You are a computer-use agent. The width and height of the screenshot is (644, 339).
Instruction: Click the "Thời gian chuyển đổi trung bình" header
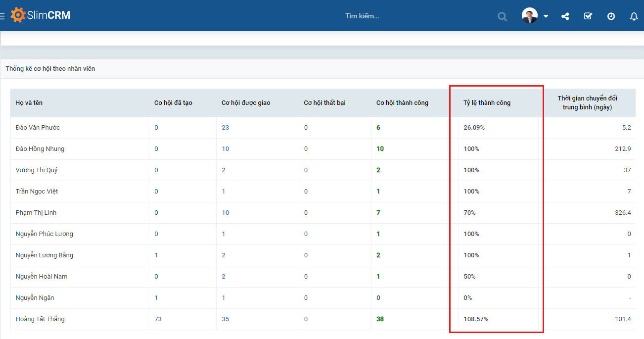[587, 102]
